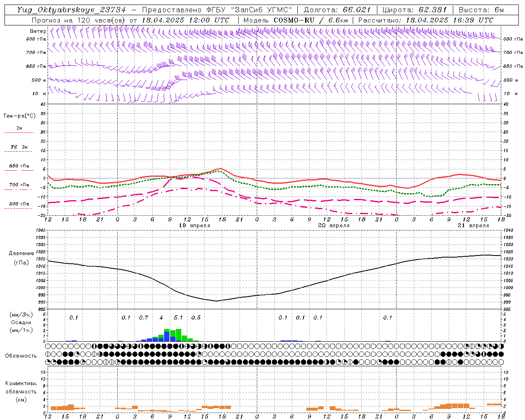Click the 5.1 precipitation total value
525x420 pixels.
coord(178,317)
